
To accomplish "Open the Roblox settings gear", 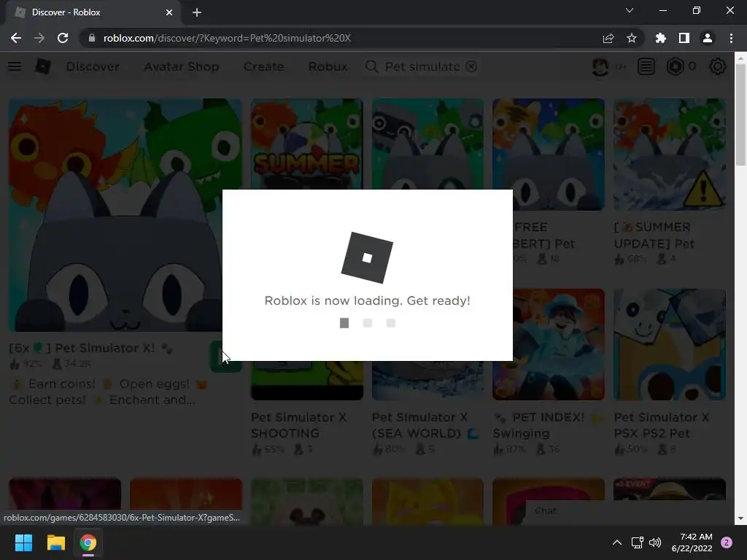I will 718,66.
